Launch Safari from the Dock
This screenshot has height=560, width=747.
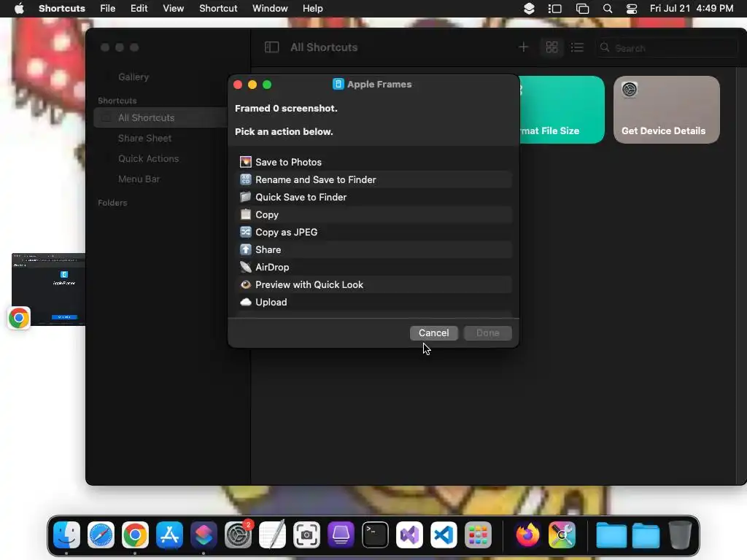pyautogui.click(x=101, y=534)
